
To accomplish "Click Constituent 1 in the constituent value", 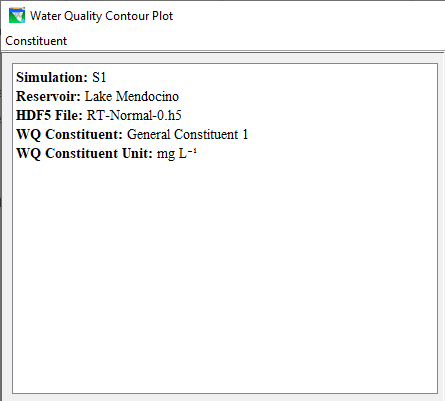I will [211, 134].
